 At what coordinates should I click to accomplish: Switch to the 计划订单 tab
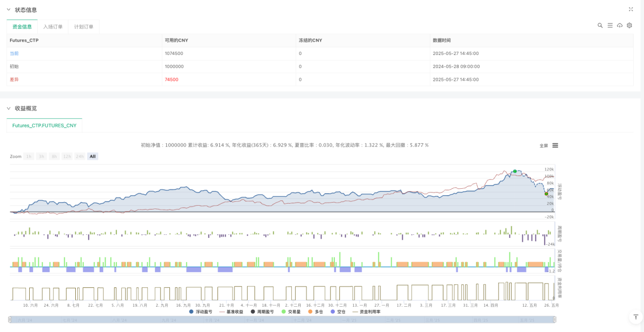pyautogui.click(x=84, y=27)
